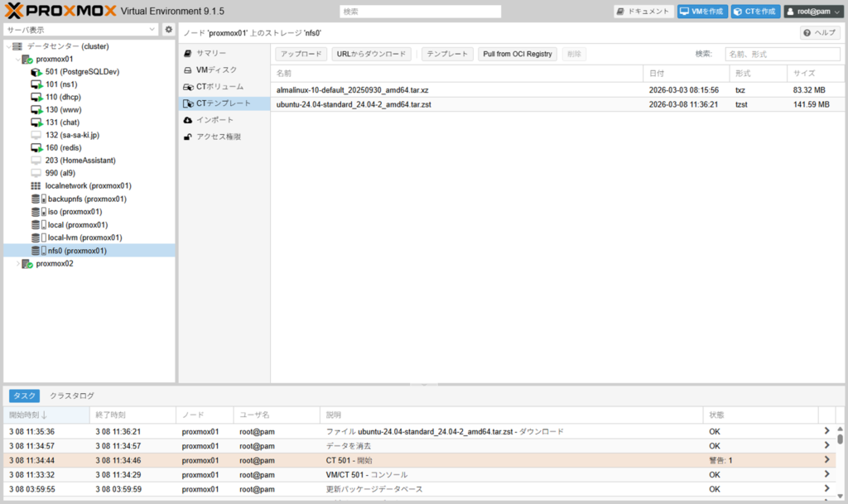Click the Create VM button

(x=701, y=12)
